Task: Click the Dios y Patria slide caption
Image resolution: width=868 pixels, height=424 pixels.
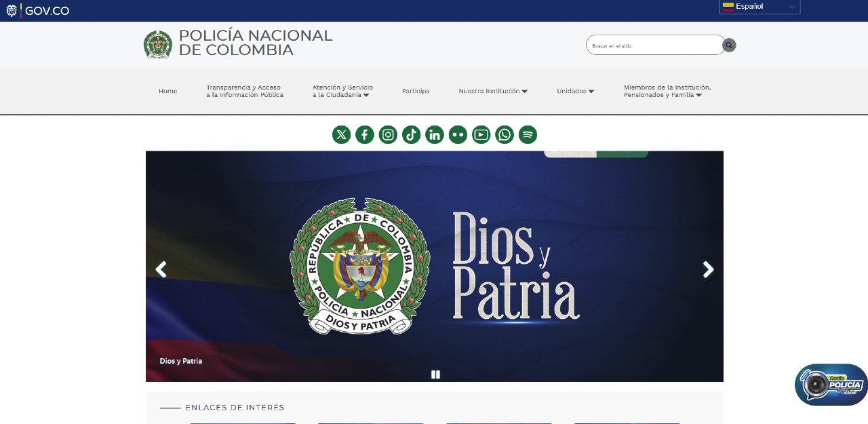Action: pos(181,361)
